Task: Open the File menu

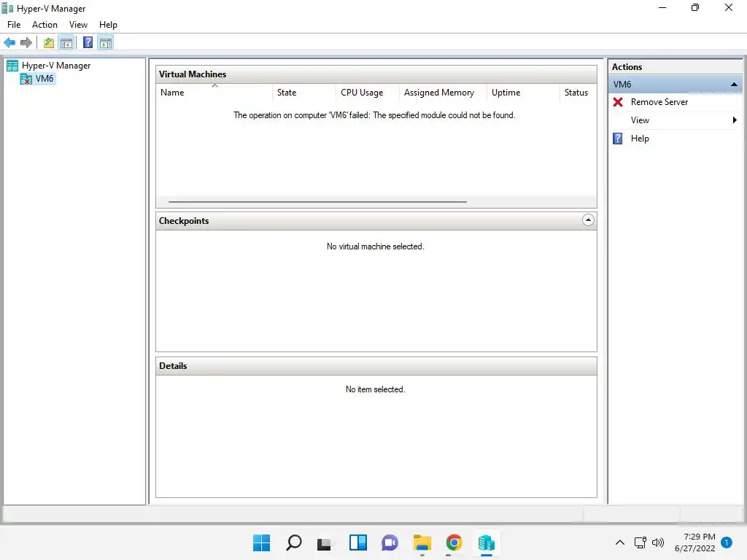Action: pyautogui.click(x=14, y=25)
